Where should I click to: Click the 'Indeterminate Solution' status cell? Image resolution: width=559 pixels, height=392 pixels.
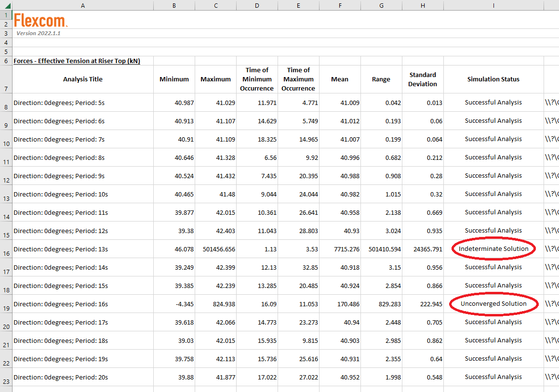point(493,249)
